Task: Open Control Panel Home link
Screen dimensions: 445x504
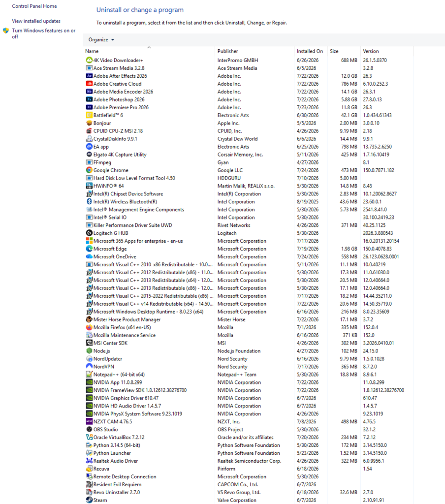Action: coord(34,6)
